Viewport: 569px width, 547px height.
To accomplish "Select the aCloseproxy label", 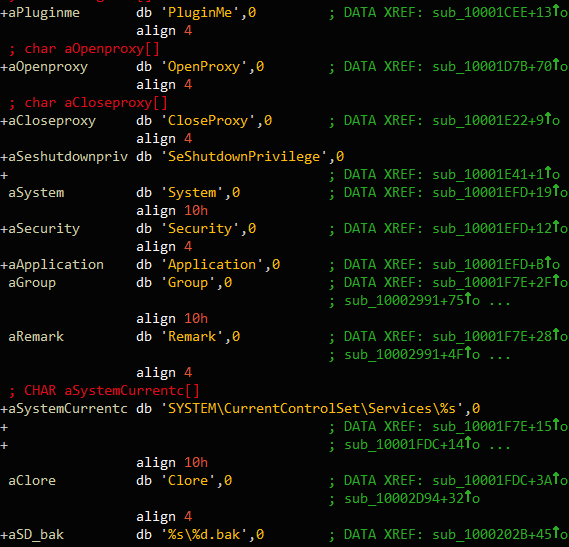I will 52,121.
